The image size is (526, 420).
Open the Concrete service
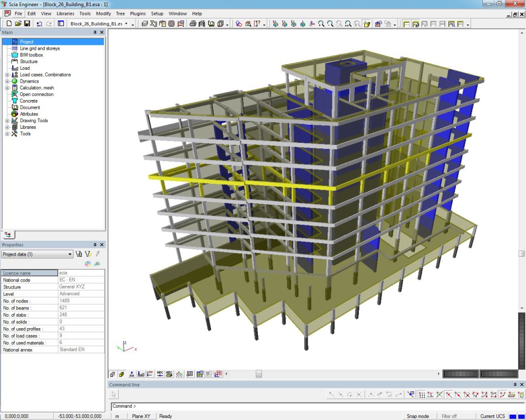click(x=29, y=101)
